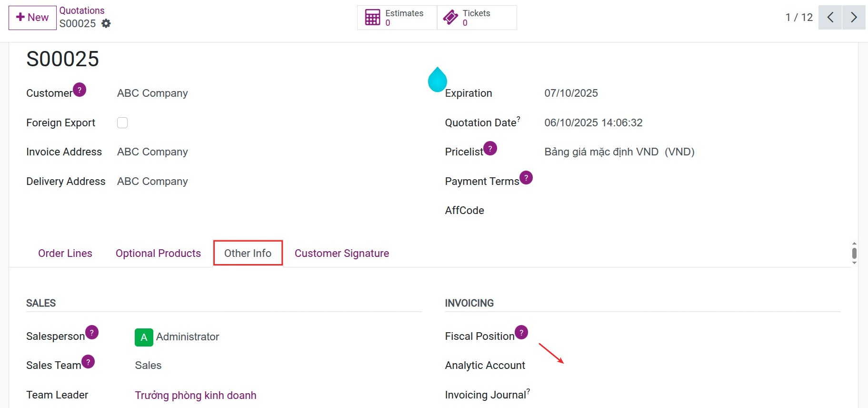This screenshot has height=408, width=868.
Task: Switch to the Order Lines tab
Action: click(65, 253)
